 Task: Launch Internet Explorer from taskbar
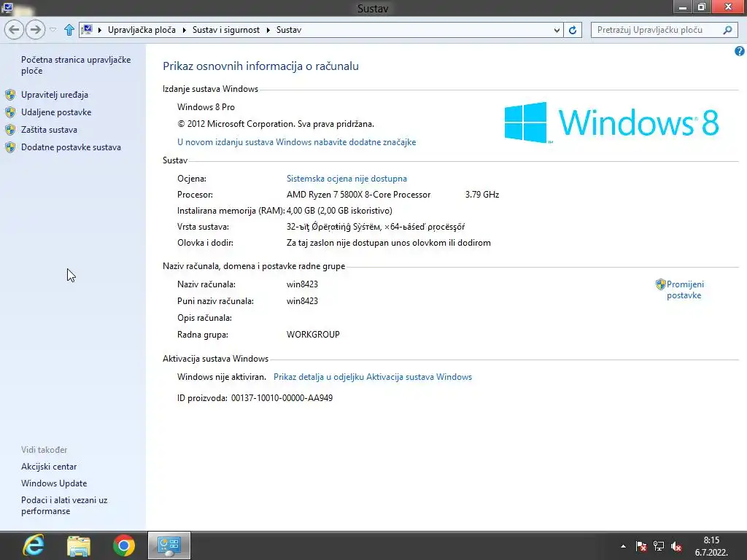34,545
